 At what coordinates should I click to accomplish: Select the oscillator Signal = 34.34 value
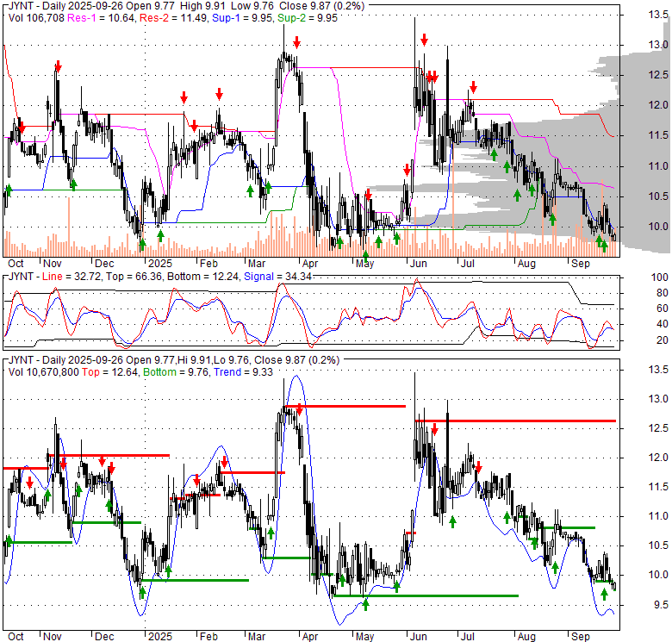277,277
